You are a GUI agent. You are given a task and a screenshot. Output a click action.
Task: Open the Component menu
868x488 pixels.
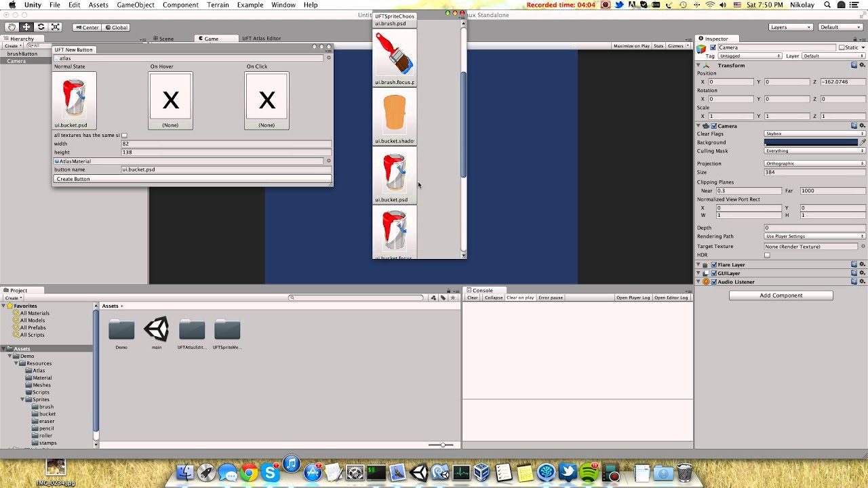(x=180, y=5)
